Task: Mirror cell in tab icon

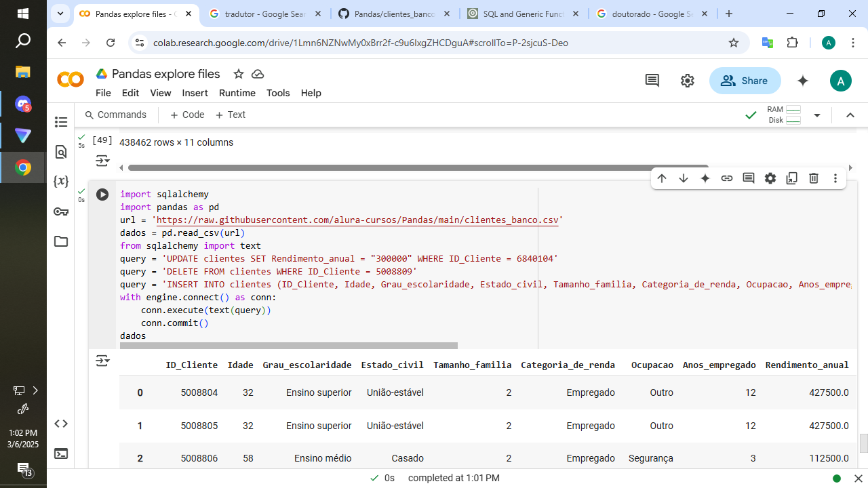Action: 792,178
